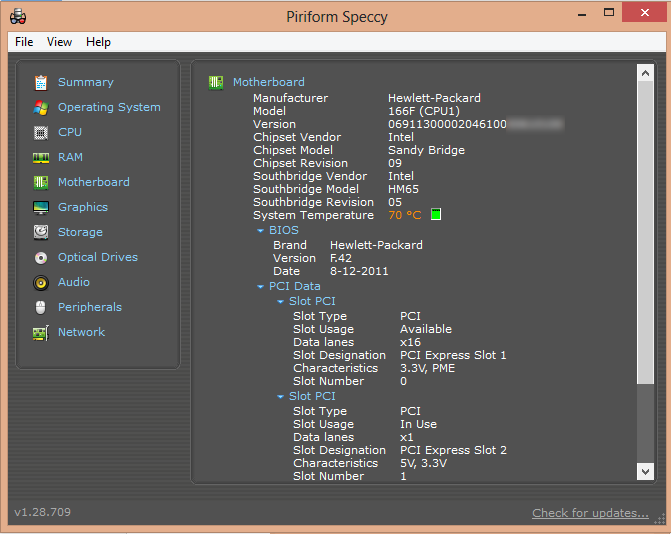Click the Motherboard header icon in details panel
The height and width of the screenshot is (534, 671).
click(216, 82)
